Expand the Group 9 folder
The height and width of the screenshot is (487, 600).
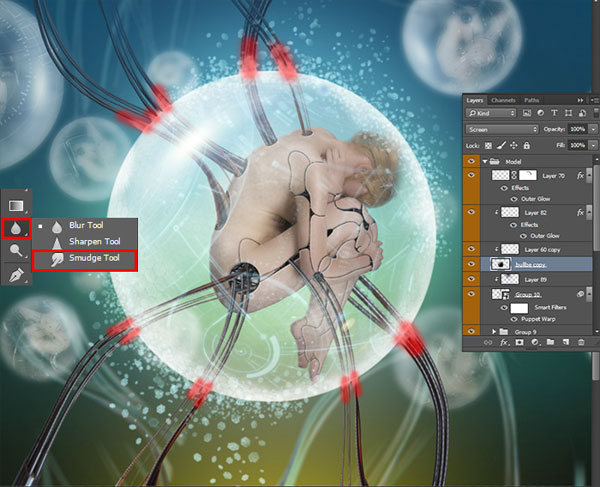click(x=494, y=332)
